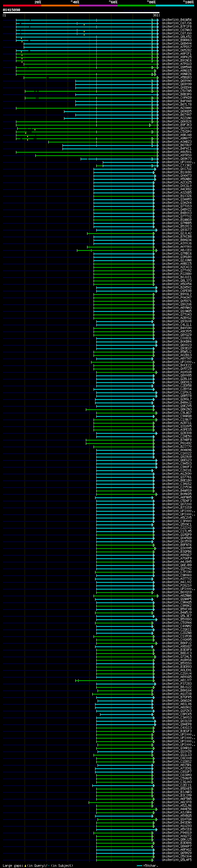Viewport: 197px width, 868px height.
Task: Click the UniRef100_Q02073 label
Action: click(177, 128)
